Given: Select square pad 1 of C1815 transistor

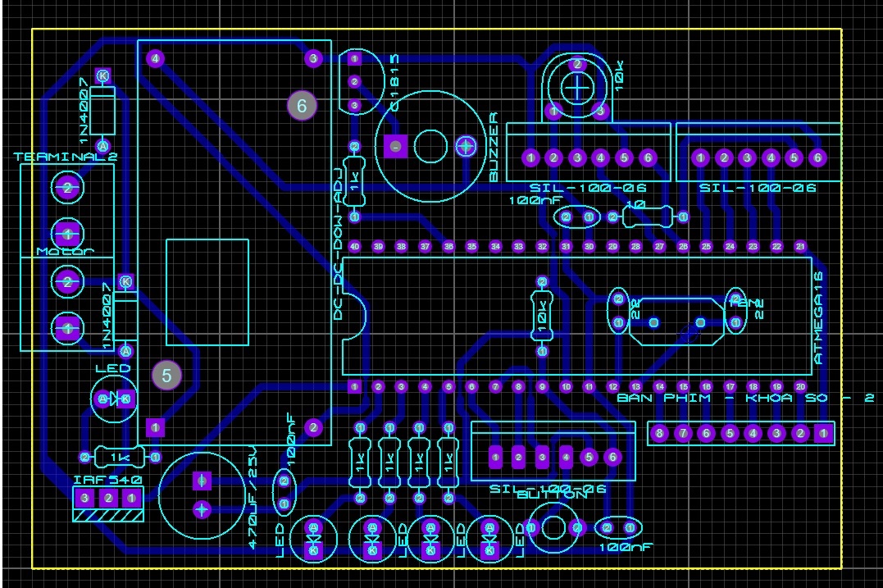Looking at the screenshot, I should 354,58.
